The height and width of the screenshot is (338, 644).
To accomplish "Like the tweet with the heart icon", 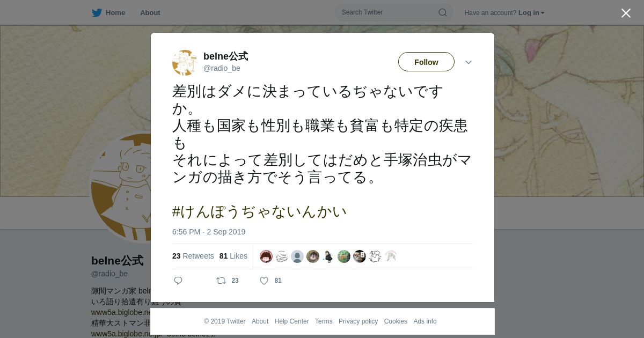I will tap(264, 281).
